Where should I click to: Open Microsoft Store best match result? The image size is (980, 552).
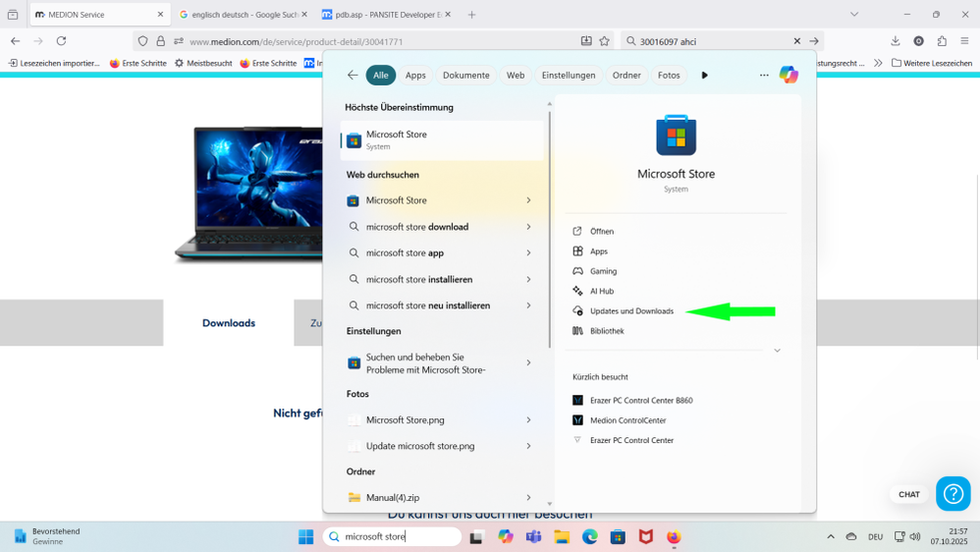point(443,140)
